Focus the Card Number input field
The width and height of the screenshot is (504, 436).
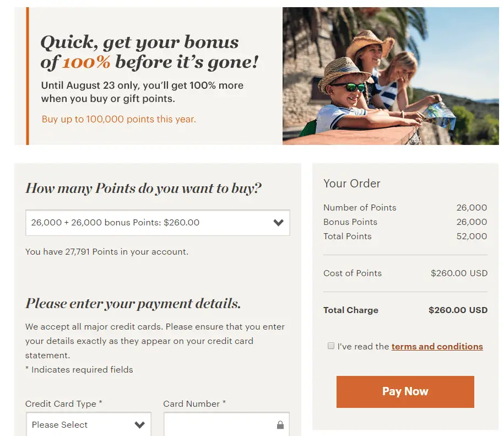pyautogui.click(x=220, y=425)
